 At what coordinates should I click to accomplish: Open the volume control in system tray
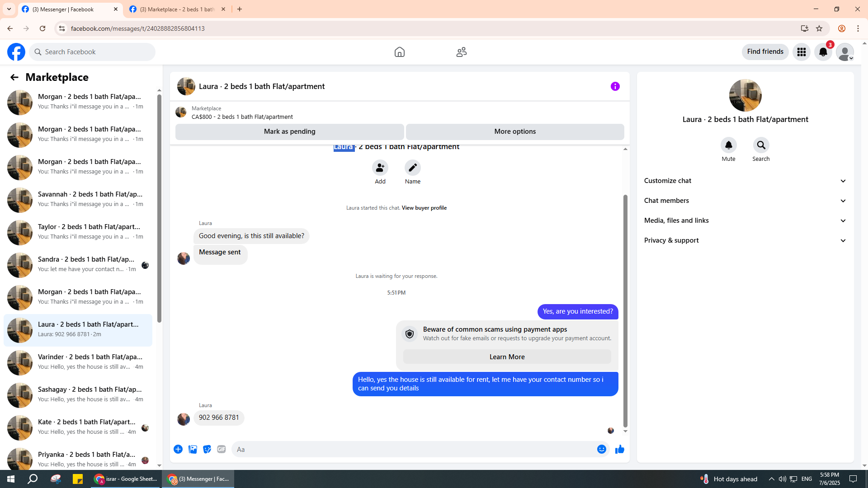coord(782,479)
